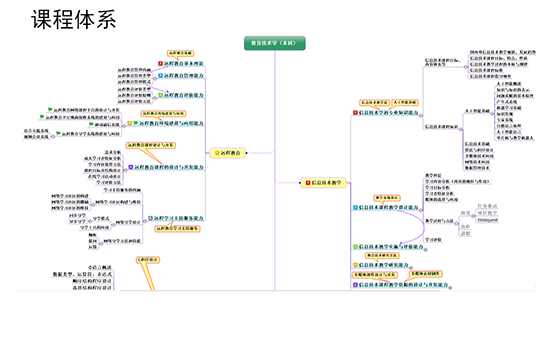Expand the 信息技术教学实施与评价能力 collapsed node

(x=425, y=249)
